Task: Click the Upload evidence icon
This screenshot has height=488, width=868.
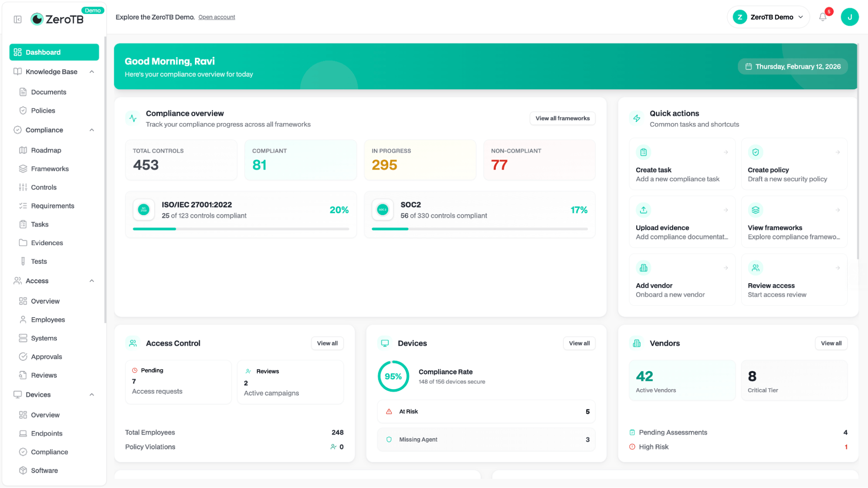Action: click(644, 210)
